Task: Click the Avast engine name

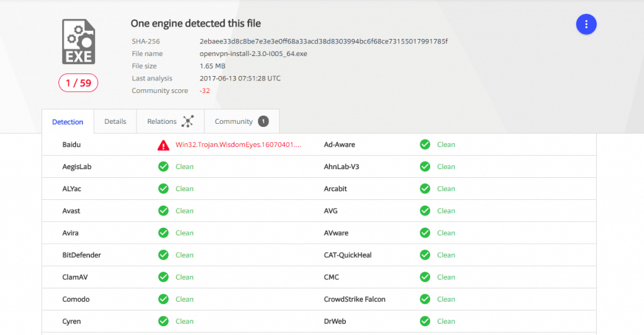Action: 71,211
